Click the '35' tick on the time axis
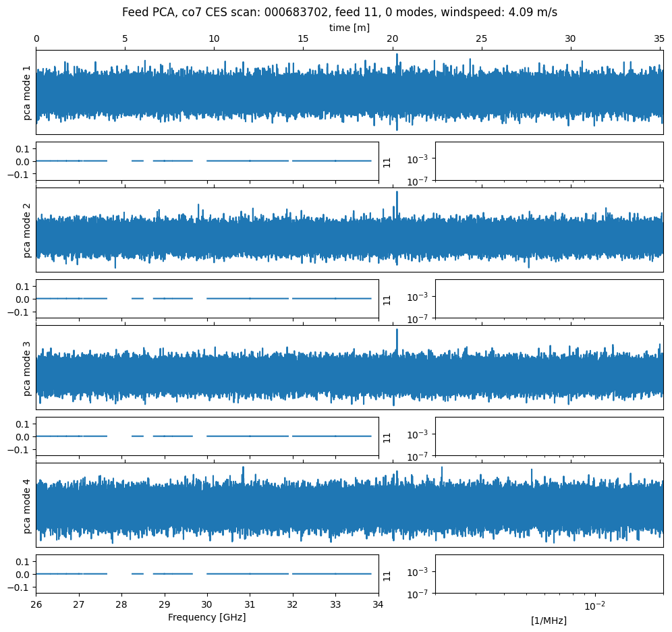Image resolution: width=672 pixels, height=632 pixels. [659, 39]
